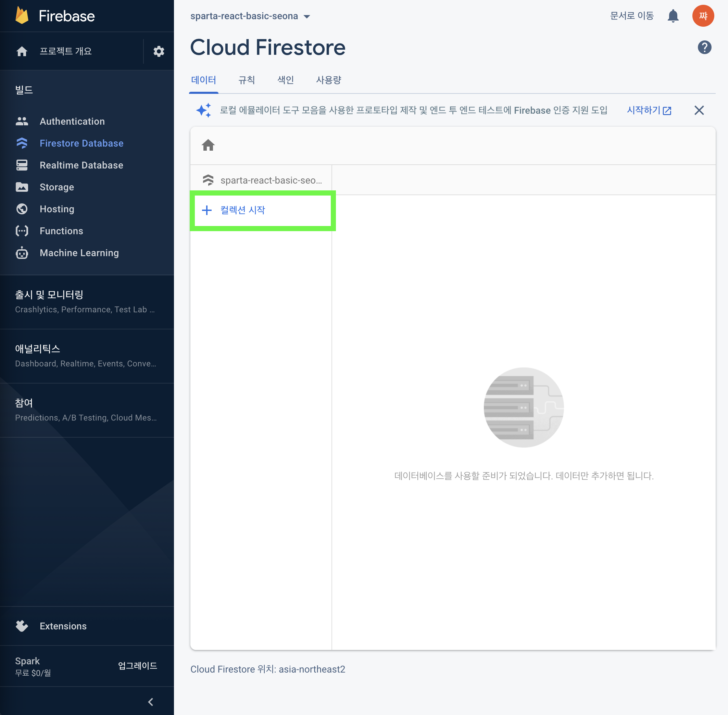Expand the 참여 section

[x=87, y=410]
